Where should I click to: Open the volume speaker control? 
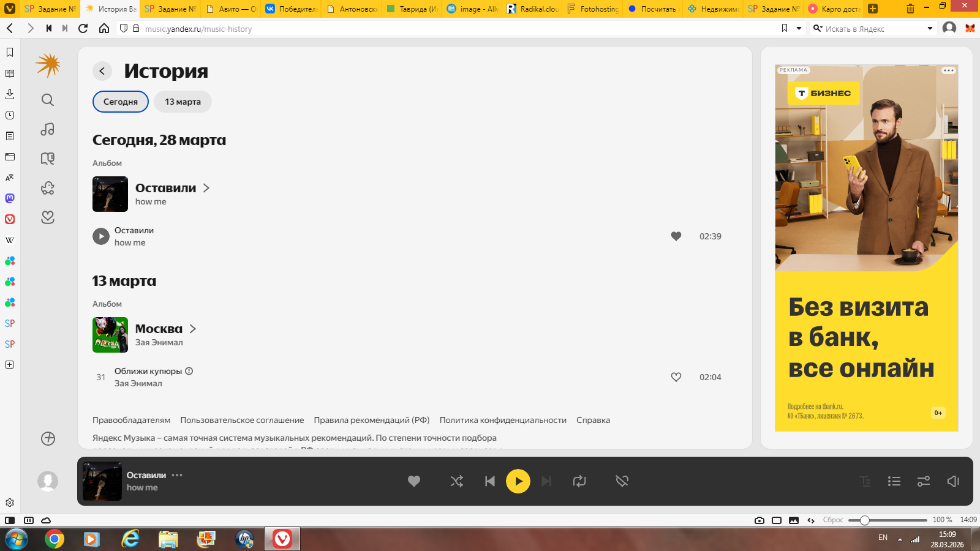(953, 481)
